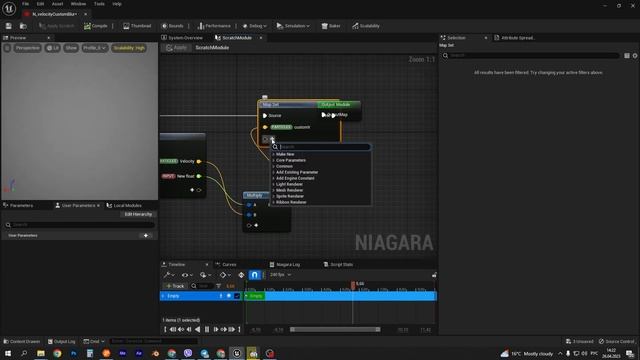Viewport: 640px width, 360px height.
Task: Click the Map Set Source exec pin
Action: (x=265, y=116)
